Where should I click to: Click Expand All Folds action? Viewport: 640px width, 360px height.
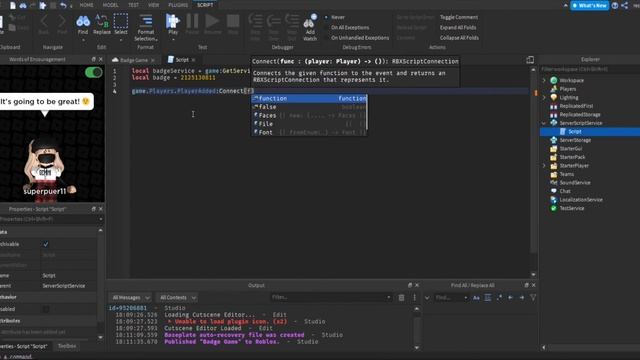pos(458,27)
